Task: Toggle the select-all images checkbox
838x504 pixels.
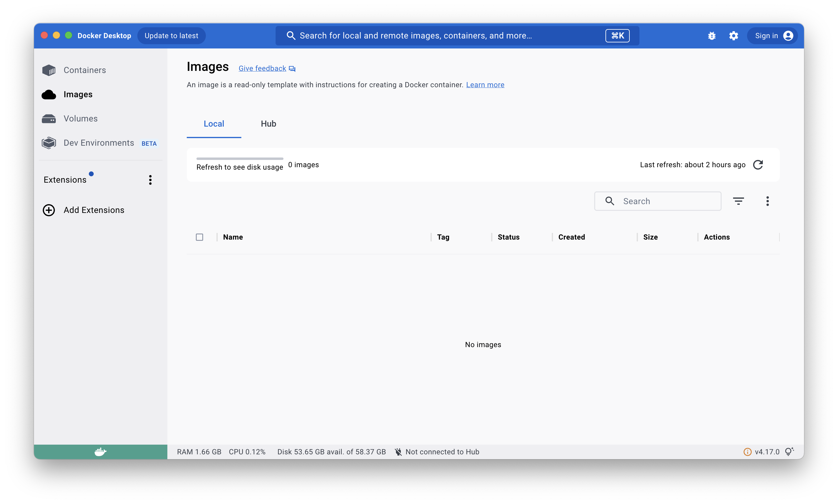Action: point(199,237)
